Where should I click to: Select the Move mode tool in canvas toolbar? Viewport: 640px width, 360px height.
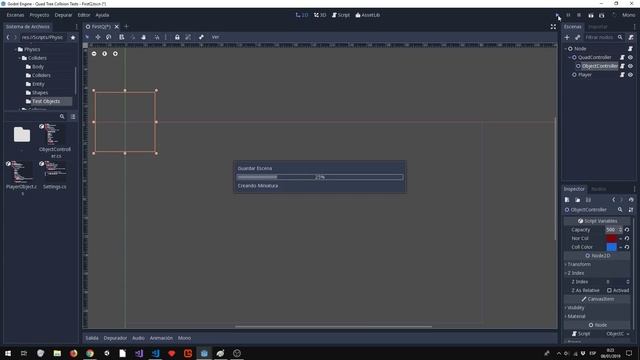(98, 37)
